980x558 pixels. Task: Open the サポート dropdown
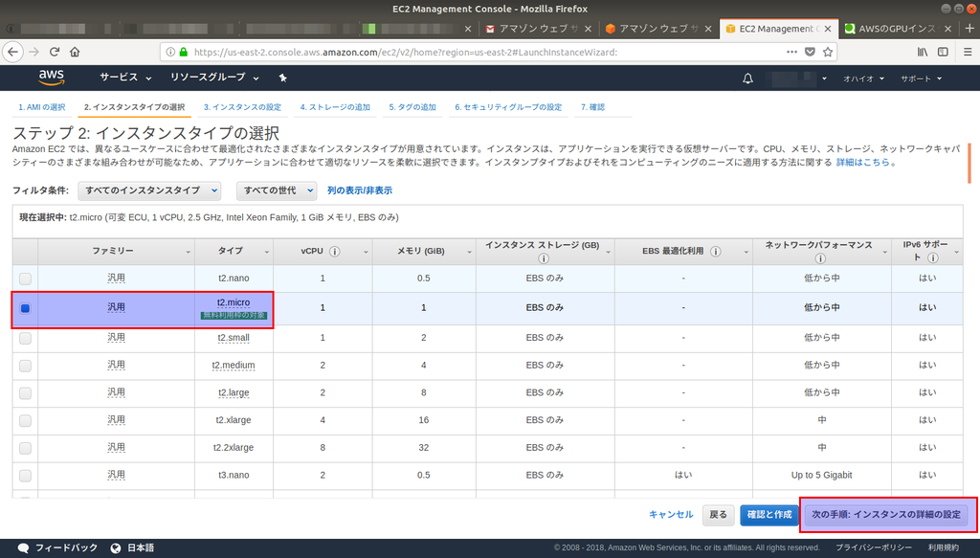click(922, 78)
